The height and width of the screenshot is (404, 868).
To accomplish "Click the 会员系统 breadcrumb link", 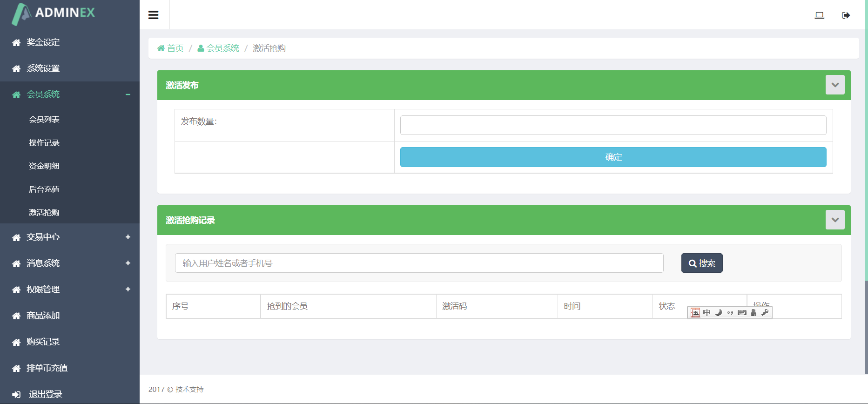I will click(223, 48).
